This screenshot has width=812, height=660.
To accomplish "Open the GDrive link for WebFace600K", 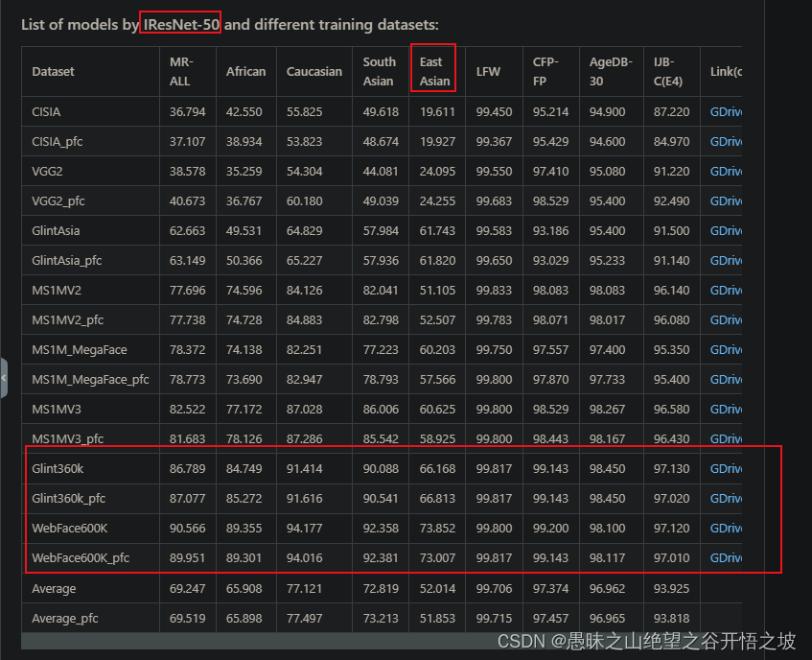I will click(726, 529).
